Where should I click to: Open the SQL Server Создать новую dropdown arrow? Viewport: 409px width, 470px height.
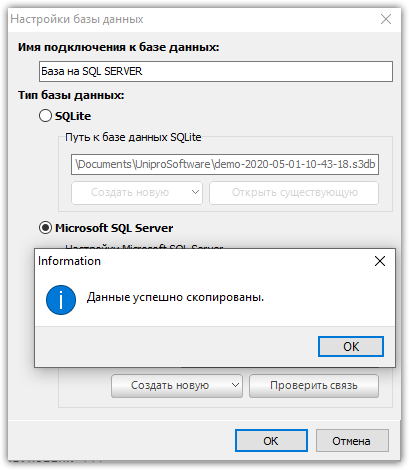click(235, 385)
